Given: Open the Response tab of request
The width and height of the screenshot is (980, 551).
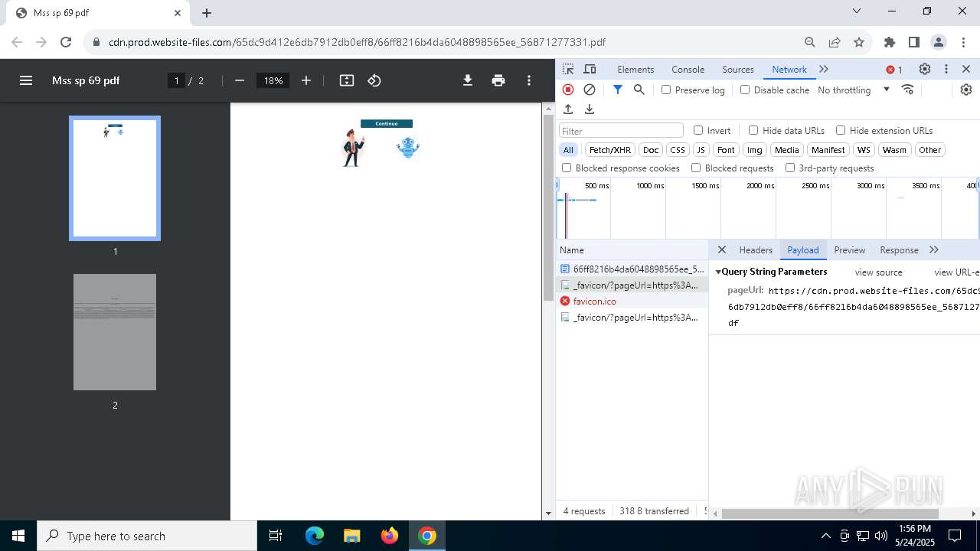Looking at the screenshot, I should (x=899, y=249).
